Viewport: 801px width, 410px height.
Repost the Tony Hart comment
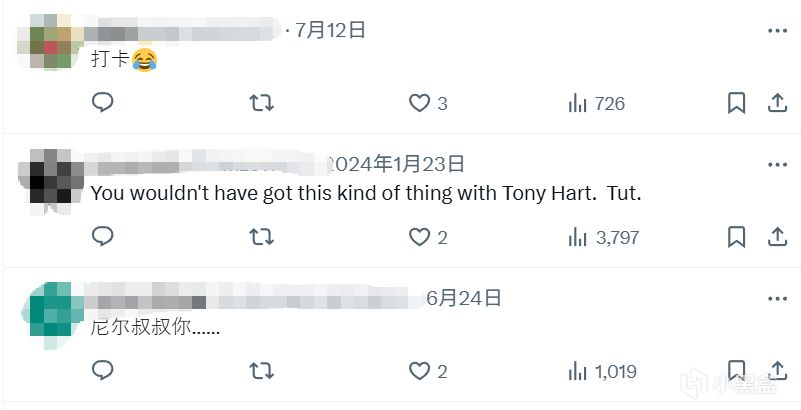(261, 237)
